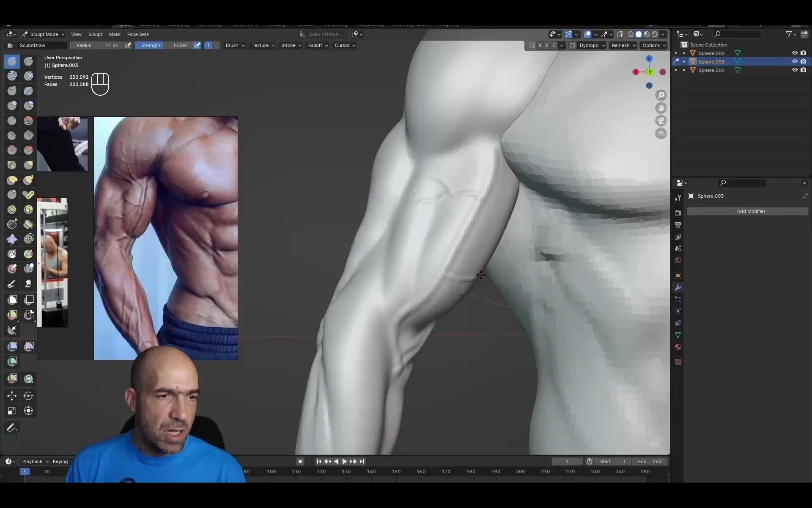Open the Material properties tab icon
Screen dimensions: 812x508
pyautogui.click(x=678, y=347)
